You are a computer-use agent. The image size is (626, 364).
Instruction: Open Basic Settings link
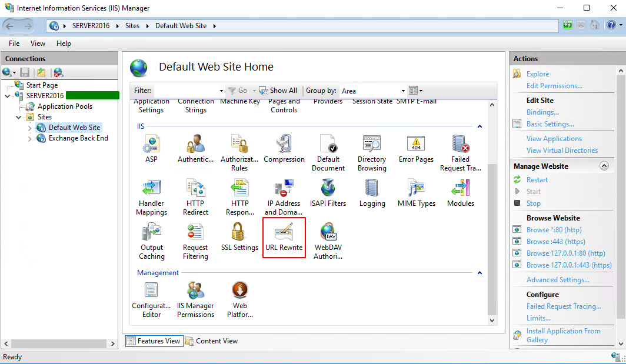pos(550,124)
